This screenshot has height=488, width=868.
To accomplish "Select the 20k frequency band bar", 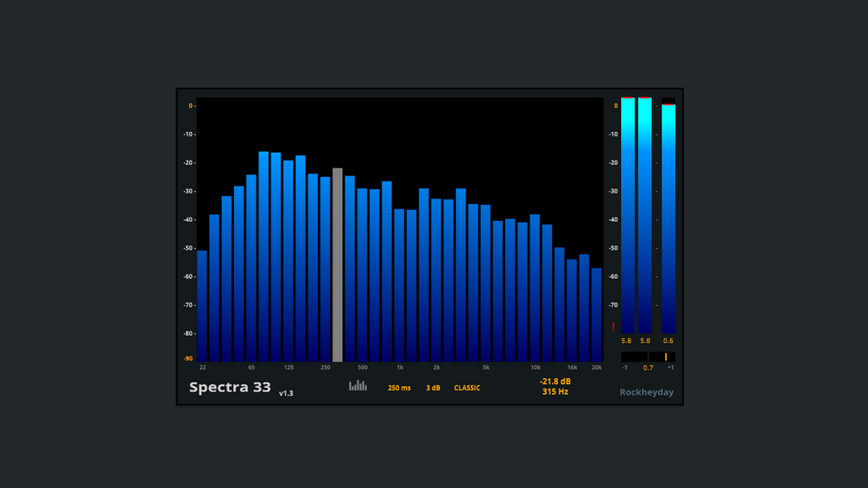I will [596, 314].
